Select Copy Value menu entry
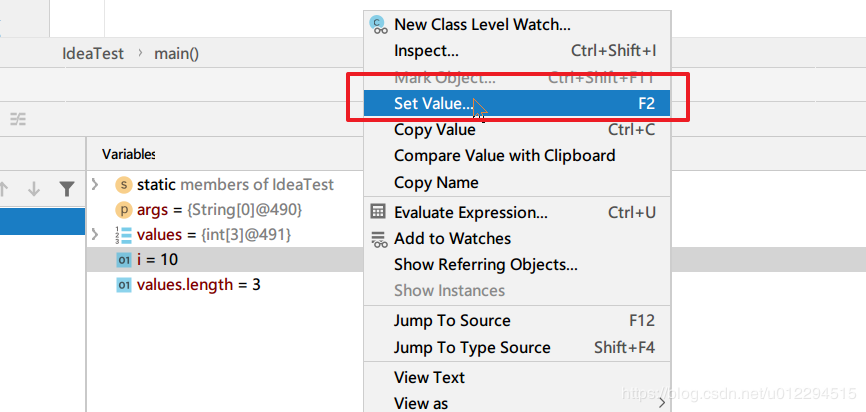Screen dimensions: 866x412 pos(434,130)
